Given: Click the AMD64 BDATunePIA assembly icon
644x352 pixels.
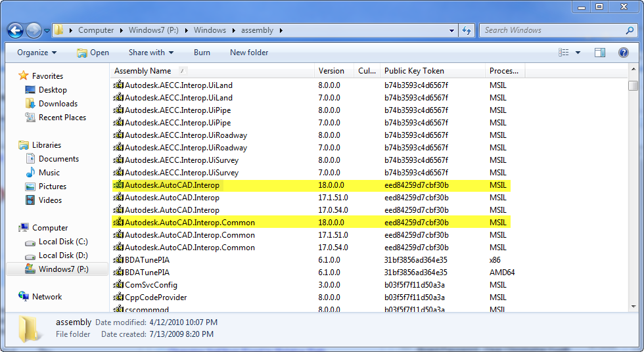Looking at the screenshot, I should [x=118, y=273].
